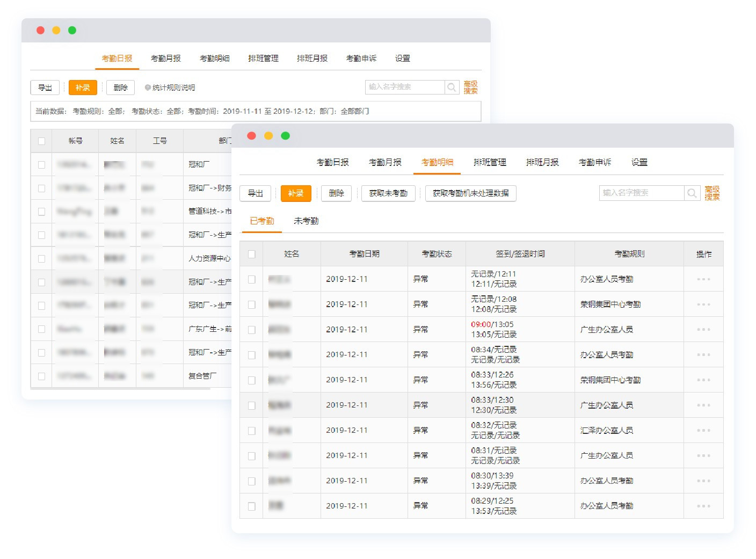Check the row with 09:00/13:05 time
This screenshot has height=559, width=756.
(x=251, y=330)
